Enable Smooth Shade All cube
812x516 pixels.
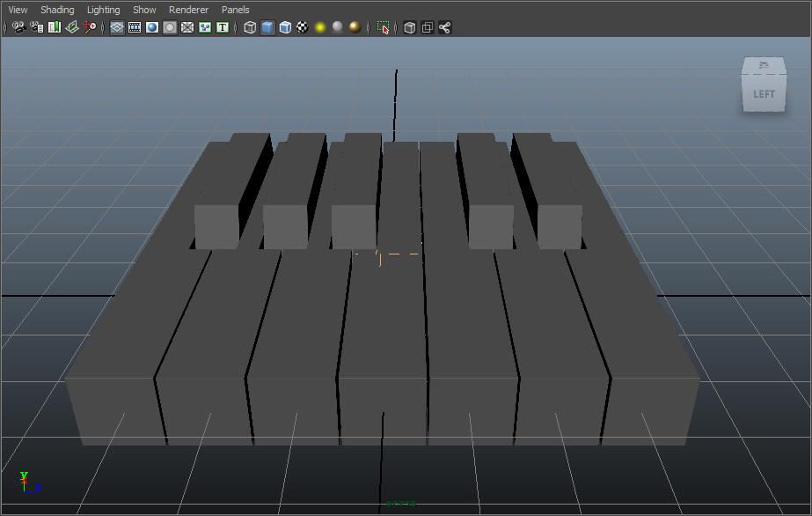click(x=267, y=27)
